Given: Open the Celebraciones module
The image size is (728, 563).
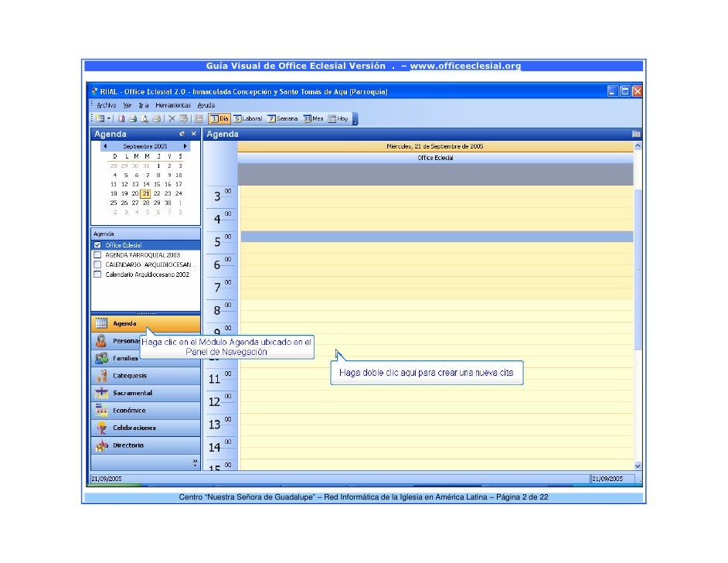Looking at the screenshot, I should [146, 428].
